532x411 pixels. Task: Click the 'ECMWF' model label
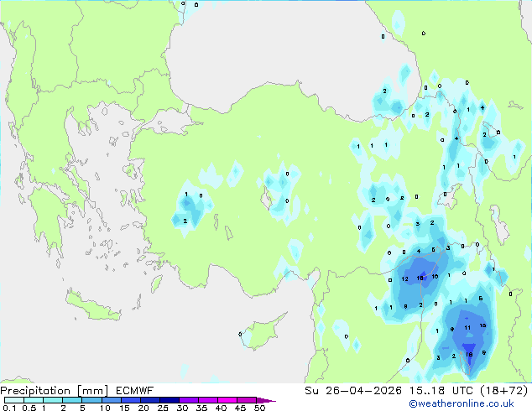pos(135,391)
